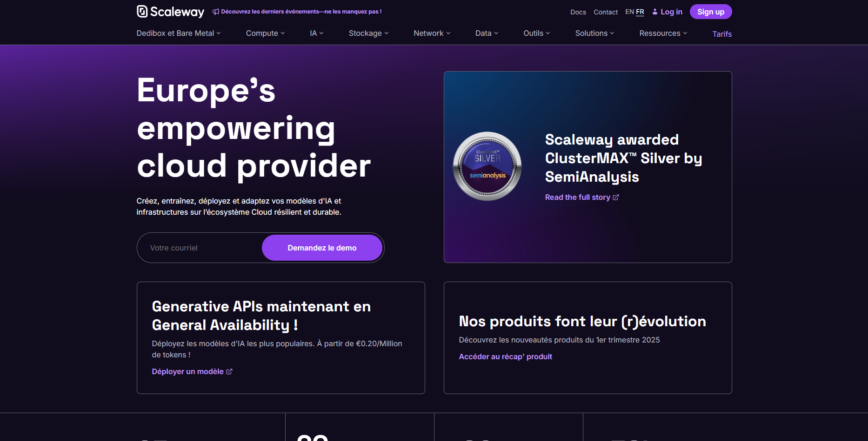Click the Scaleway logo
Screen dimensions: 868x441
[x=170, y=12]
